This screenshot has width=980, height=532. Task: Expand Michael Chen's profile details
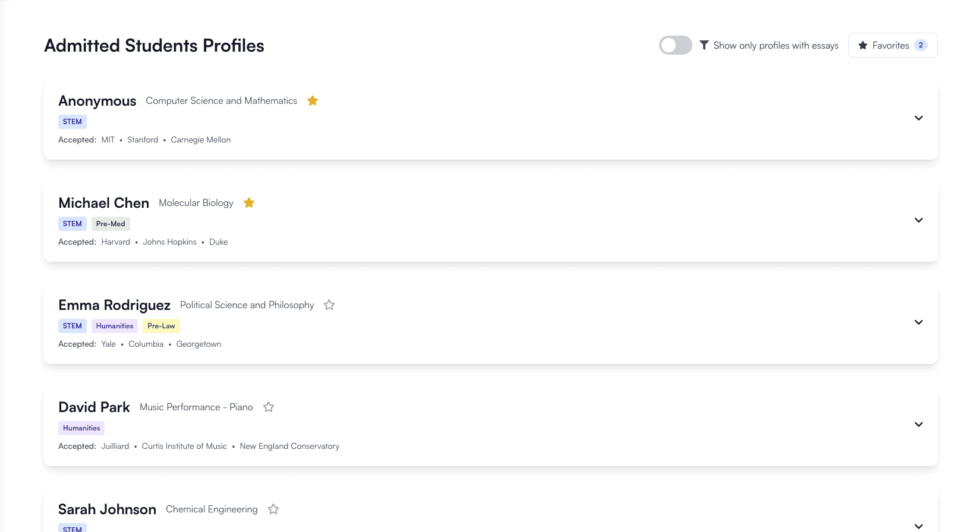tap(919, 220)
